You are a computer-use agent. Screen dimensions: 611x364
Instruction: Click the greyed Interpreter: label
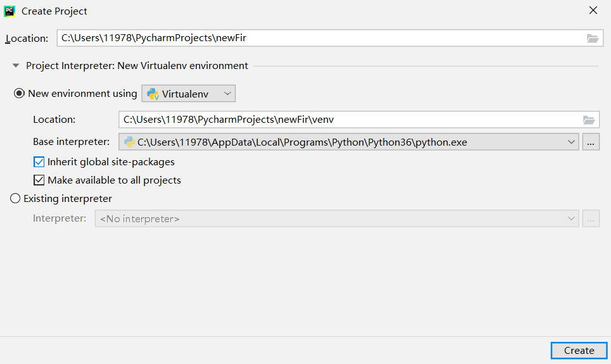coord(60,218)
